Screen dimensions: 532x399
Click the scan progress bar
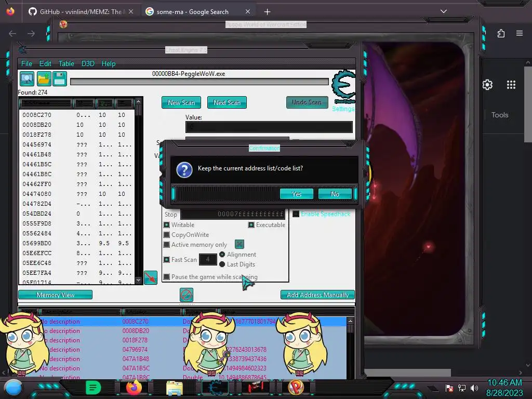point(199,82)
